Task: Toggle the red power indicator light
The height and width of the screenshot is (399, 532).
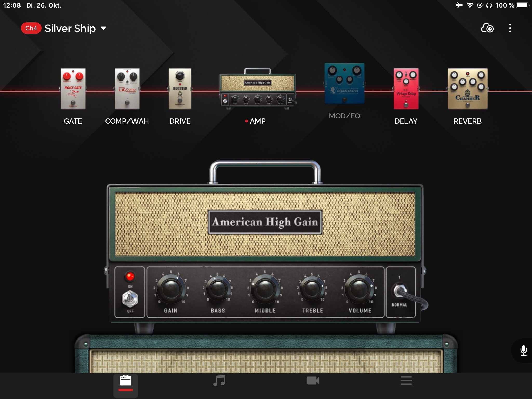Action: 130,276
